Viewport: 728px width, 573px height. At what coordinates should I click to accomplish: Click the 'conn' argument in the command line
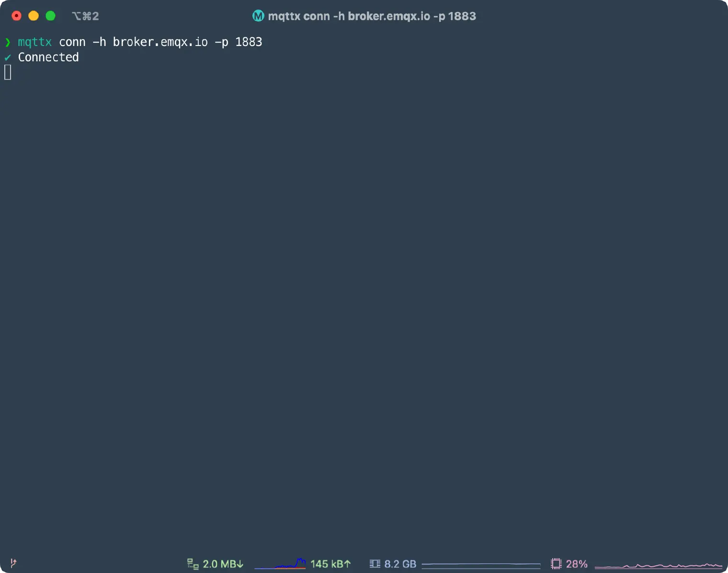click(72, 42)
